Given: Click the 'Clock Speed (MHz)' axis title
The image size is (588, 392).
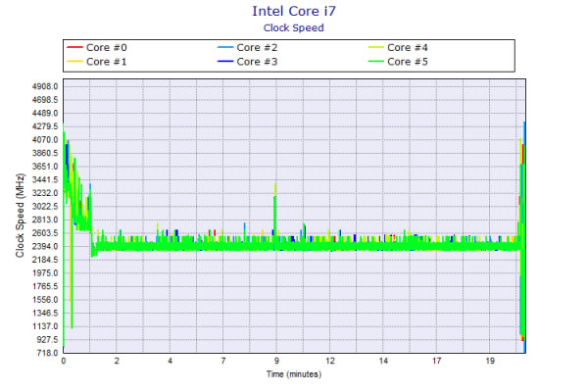Looking at the screenshot, I should pos(20,216).
